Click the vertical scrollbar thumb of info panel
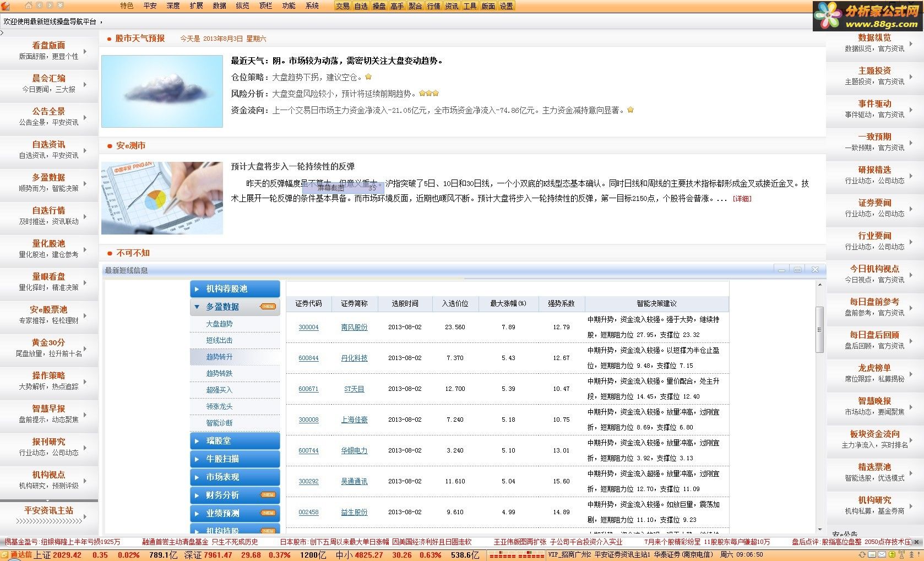 (819, 329)
